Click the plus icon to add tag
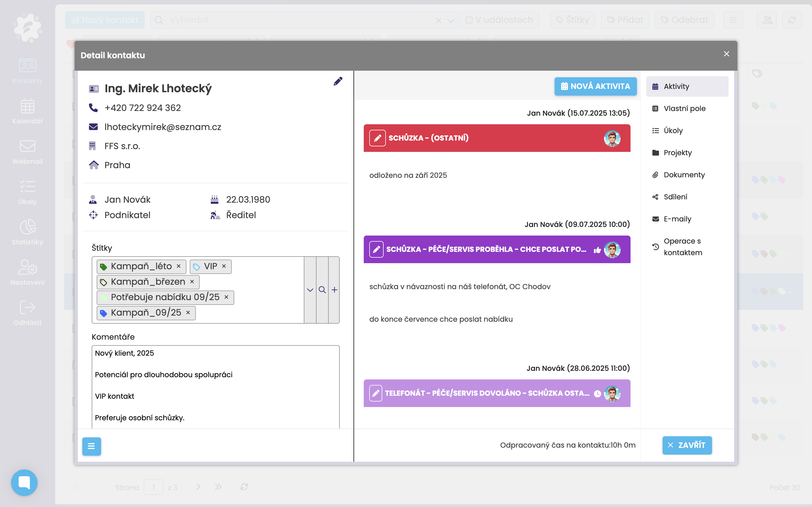 [334, 290]
